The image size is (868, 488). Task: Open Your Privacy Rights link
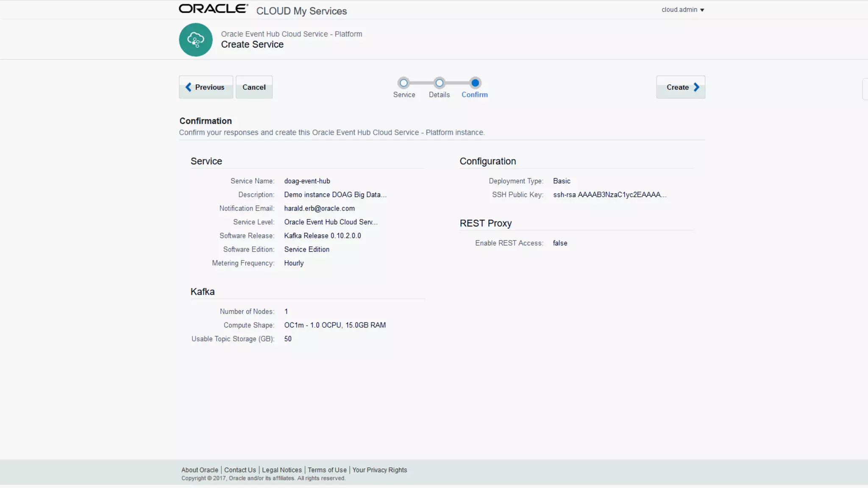click(379, 470)
